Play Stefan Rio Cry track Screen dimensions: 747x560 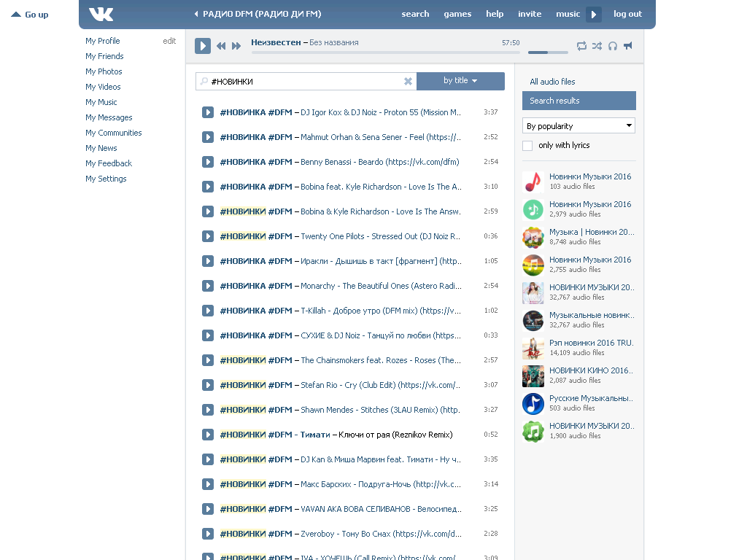tap(208, 385)
